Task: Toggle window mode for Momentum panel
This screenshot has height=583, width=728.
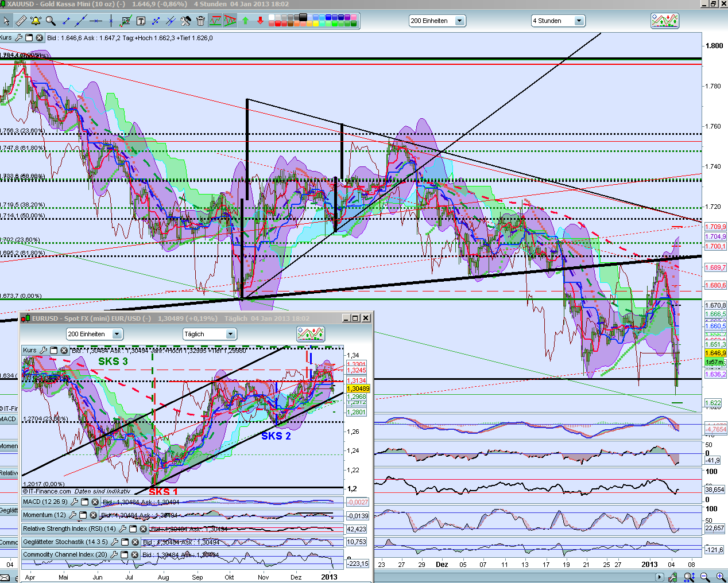Action: 83,515
